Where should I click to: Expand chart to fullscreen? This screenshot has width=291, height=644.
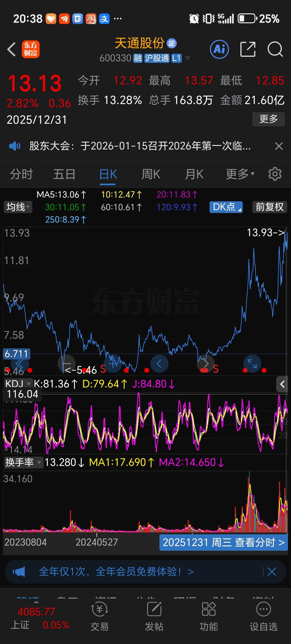click(252, 364)
